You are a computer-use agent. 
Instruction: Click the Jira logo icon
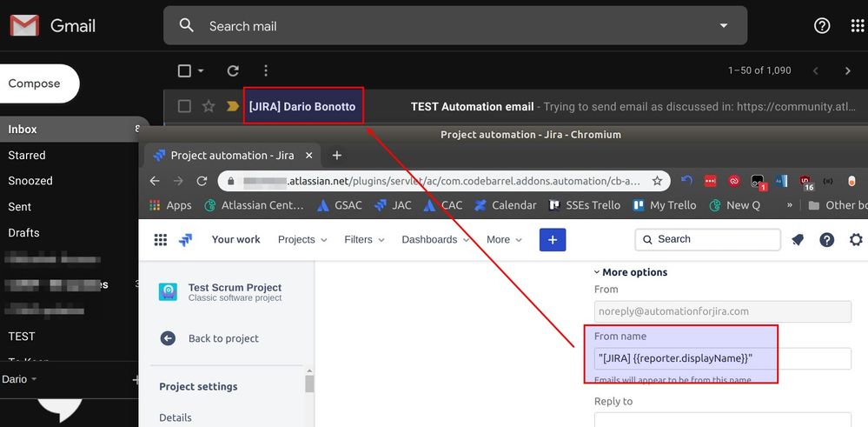pyautogui.click(x=185, y=240)
